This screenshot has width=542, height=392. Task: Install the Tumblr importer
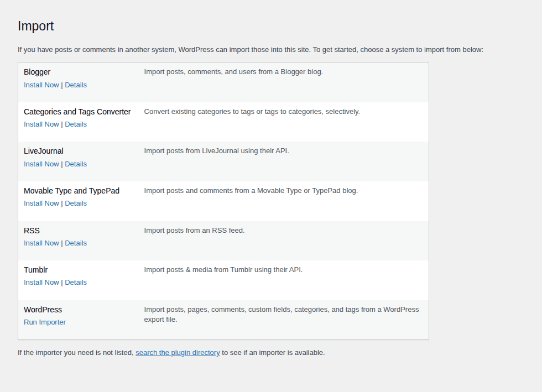41,283
